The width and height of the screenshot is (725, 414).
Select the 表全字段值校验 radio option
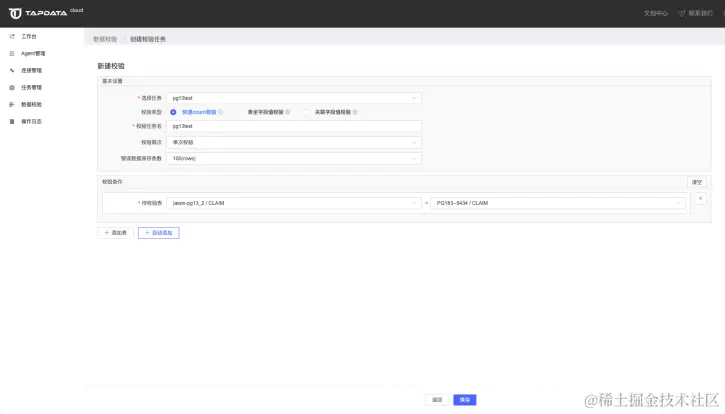239,112
